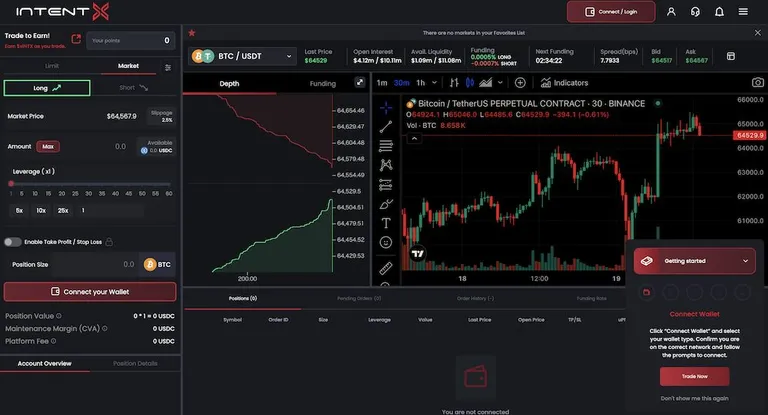The width and height of the screenshot is (768, 415).
Task: Click the TradingView logo on chart
Action: tap(418, 253)
